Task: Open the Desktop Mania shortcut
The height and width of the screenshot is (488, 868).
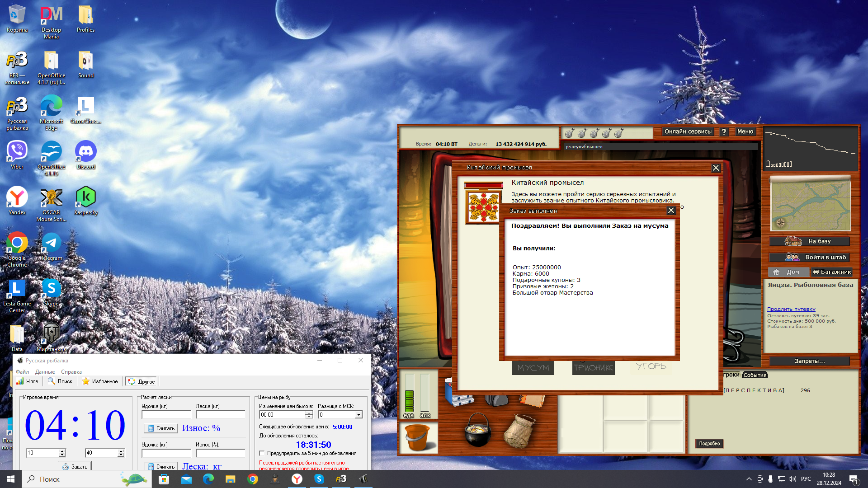Action: click(x=52, y=22)
